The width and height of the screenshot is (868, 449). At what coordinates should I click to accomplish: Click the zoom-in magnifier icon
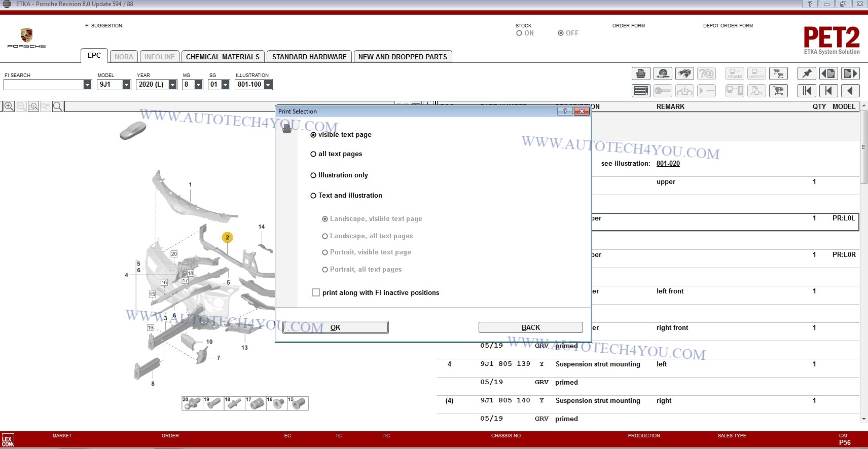(x=9, y=106)
